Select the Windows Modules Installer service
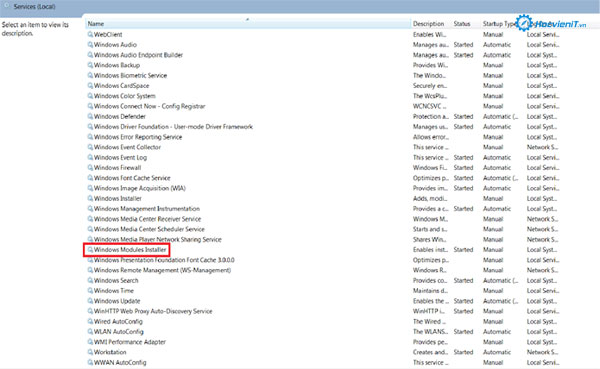The width and height of the screenshot is (600, 369). (130, 250)
